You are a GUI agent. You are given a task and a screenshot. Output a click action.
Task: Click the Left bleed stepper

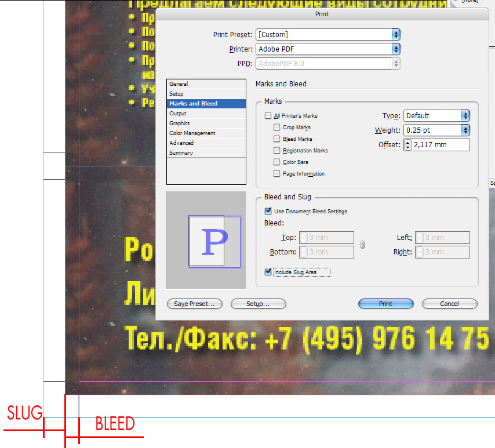419,238
